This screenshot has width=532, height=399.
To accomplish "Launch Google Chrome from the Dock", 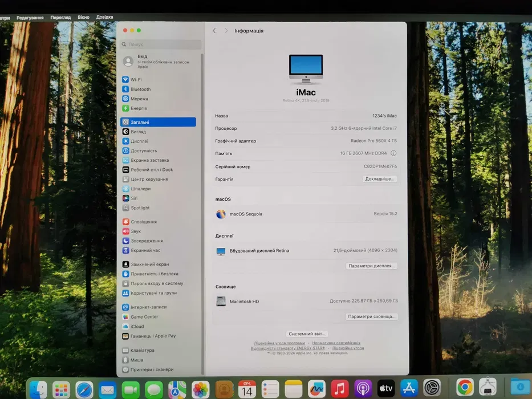I will click(465, 388).
